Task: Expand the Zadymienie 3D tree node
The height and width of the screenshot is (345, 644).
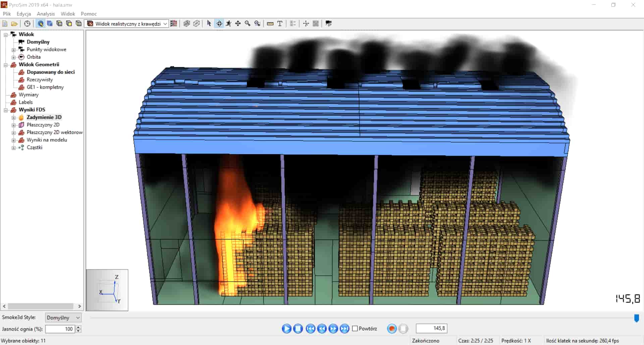Action: pyautogui.click(x=14, y=117)
